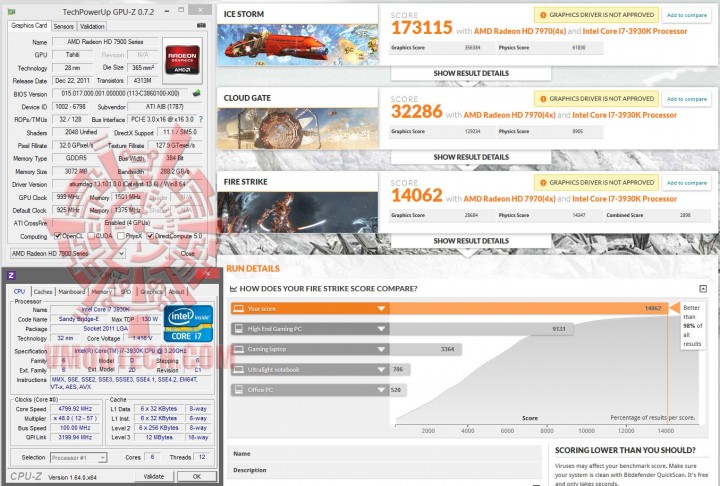Image resolution: width=720 pixels, height=486 pixels.
Task: Switch to the Sensors tab in GPU-Z
Action: tap(63, 27)
